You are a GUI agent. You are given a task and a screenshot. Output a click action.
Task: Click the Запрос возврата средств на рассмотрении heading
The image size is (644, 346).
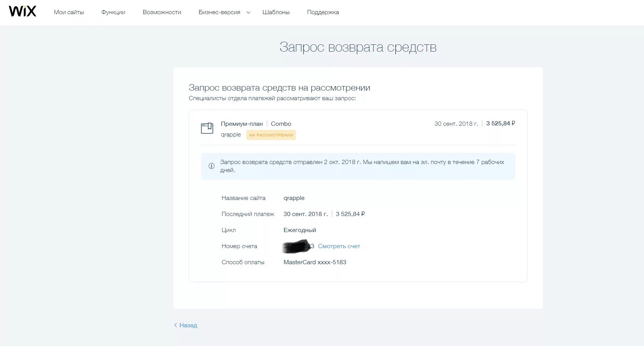(279, 88)
